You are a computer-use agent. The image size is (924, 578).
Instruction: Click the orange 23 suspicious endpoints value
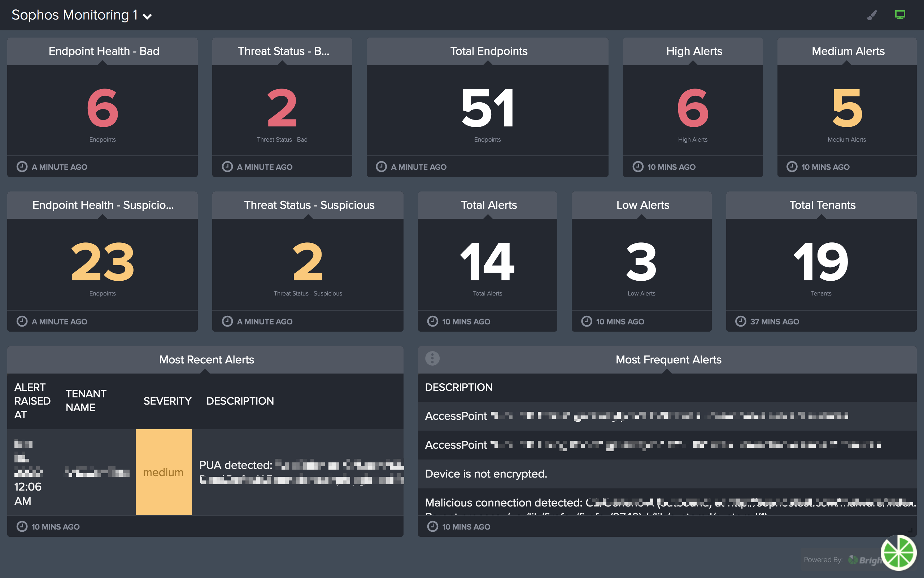[x=103, y=262]
